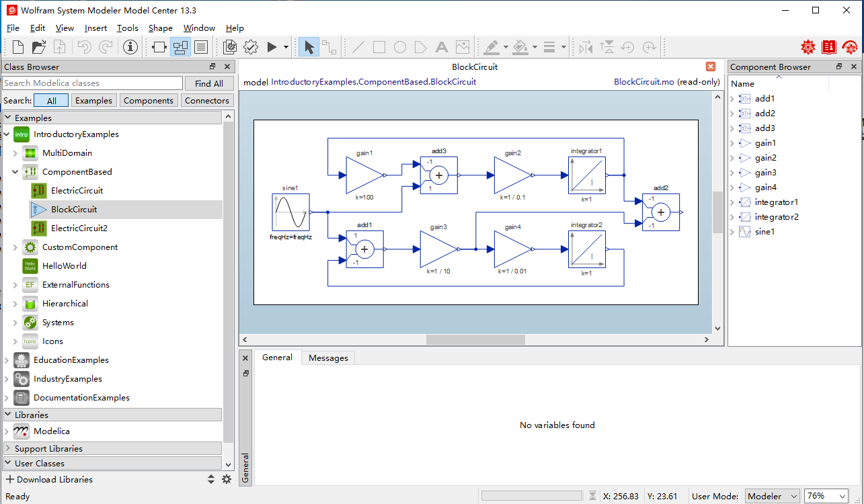Open the Fill Color picker dropdown
The image size is (864, 504).
click(x=535, y=47)
